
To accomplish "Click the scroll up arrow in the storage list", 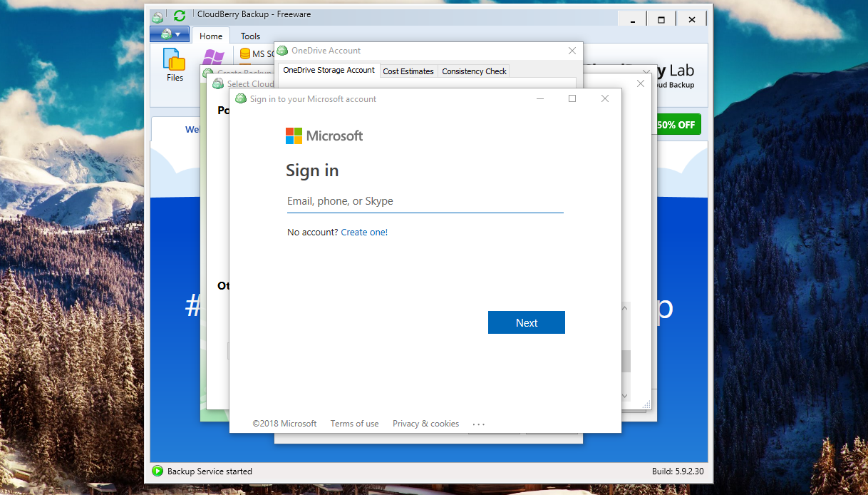I will tap(625, 309).
